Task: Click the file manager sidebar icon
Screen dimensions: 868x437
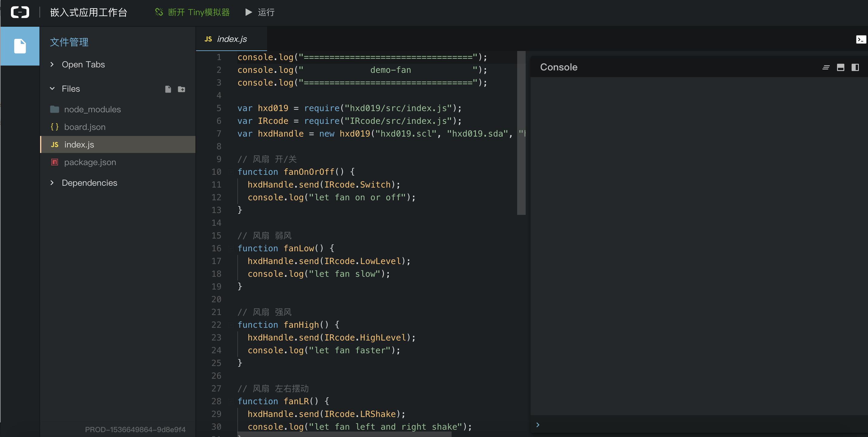Action: point(20,46)
